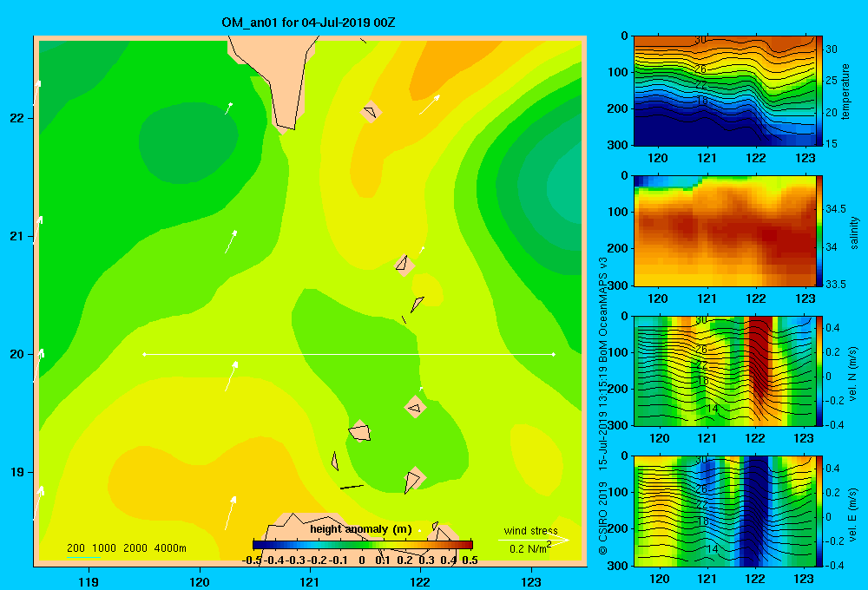Click the '25' tick on temperature color bar
Image resolution: width=868 pixels, height=590 pixels.
pos(832,80)
